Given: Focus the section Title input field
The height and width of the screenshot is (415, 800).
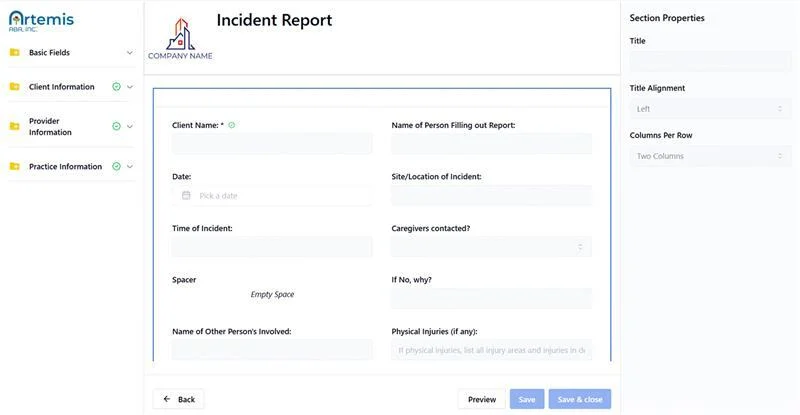Looking at the screenshot, I should [x=710, y=61].
